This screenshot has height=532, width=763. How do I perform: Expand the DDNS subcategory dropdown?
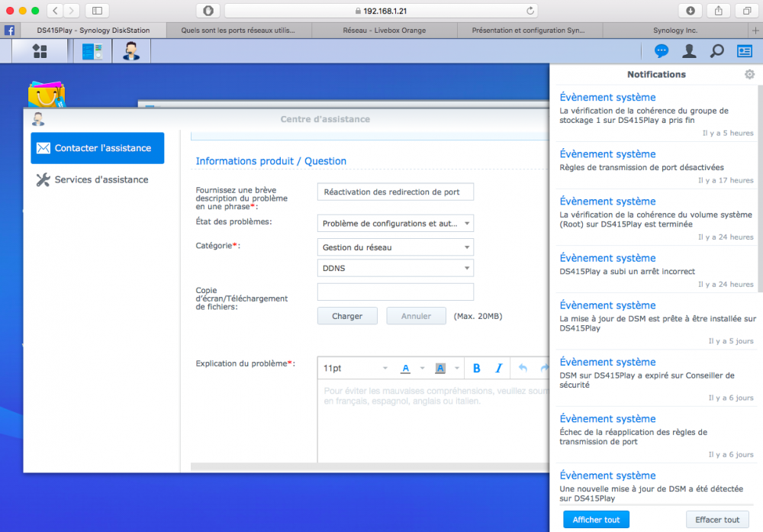(x=395, y=268)
